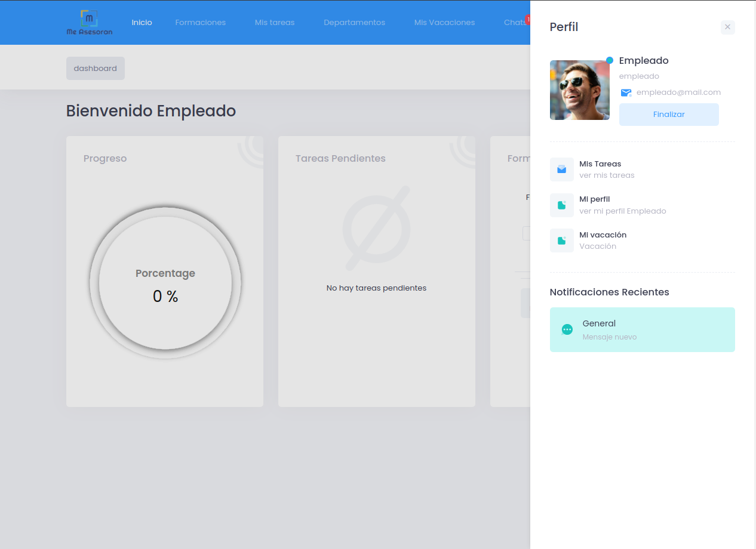This screenshot has width=756, height=549.
Task: Open Mis tareas in the top navigation
Action: [x=275, y=23]
